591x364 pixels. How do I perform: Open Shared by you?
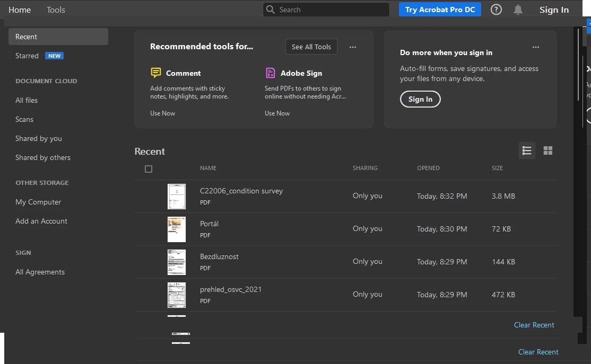click(x=38, y=138)
